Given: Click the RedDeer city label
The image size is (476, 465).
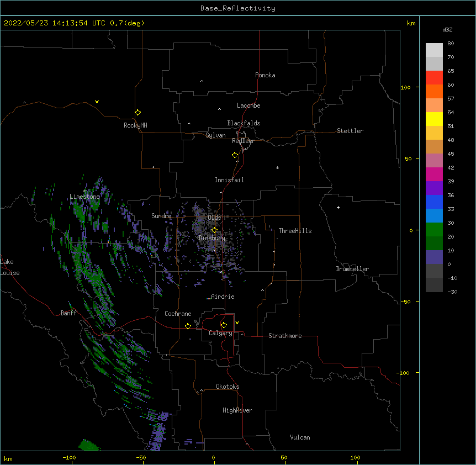Looking at the screenshot, I should tap(243, 141).
